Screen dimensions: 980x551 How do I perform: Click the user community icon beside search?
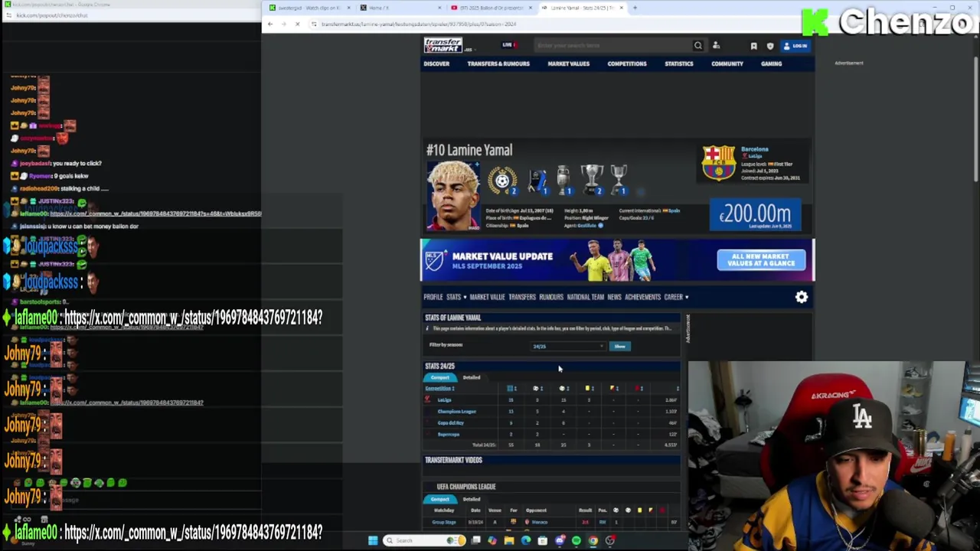coord(716,46)
